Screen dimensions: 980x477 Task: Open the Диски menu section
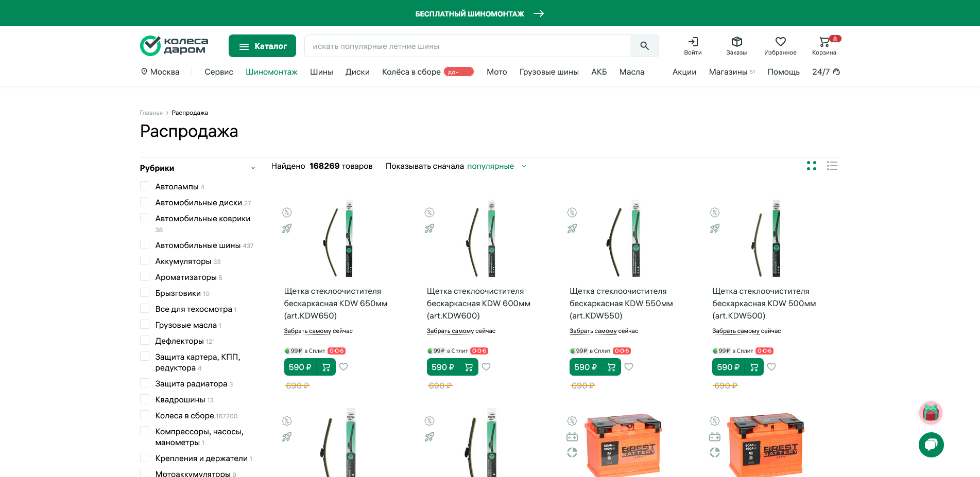[x=357, y=72]
